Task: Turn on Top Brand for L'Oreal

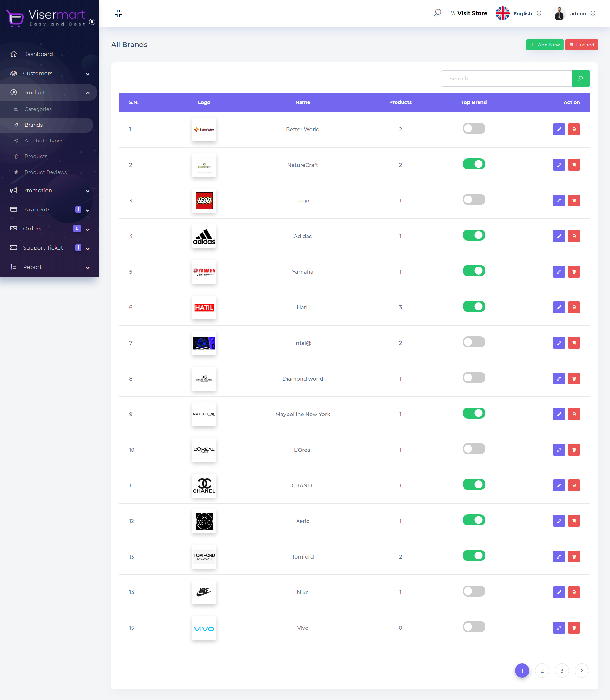Action: tap(473, 449)
